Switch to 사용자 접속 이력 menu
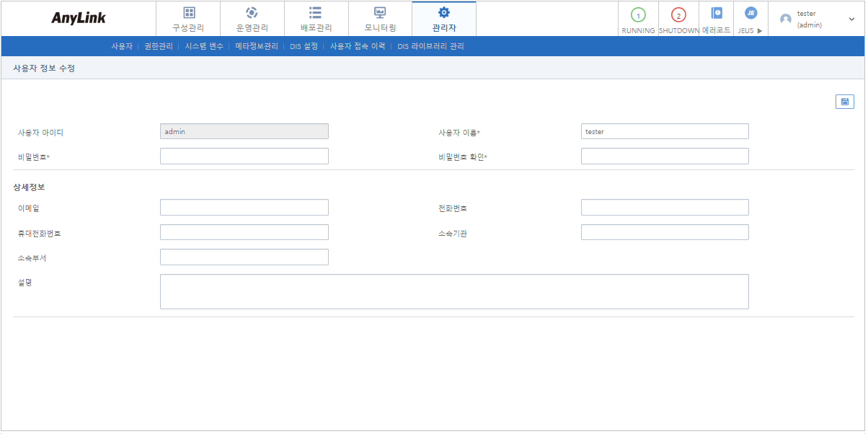The height and width of the screenshot is (434, 868). [356, 45]
